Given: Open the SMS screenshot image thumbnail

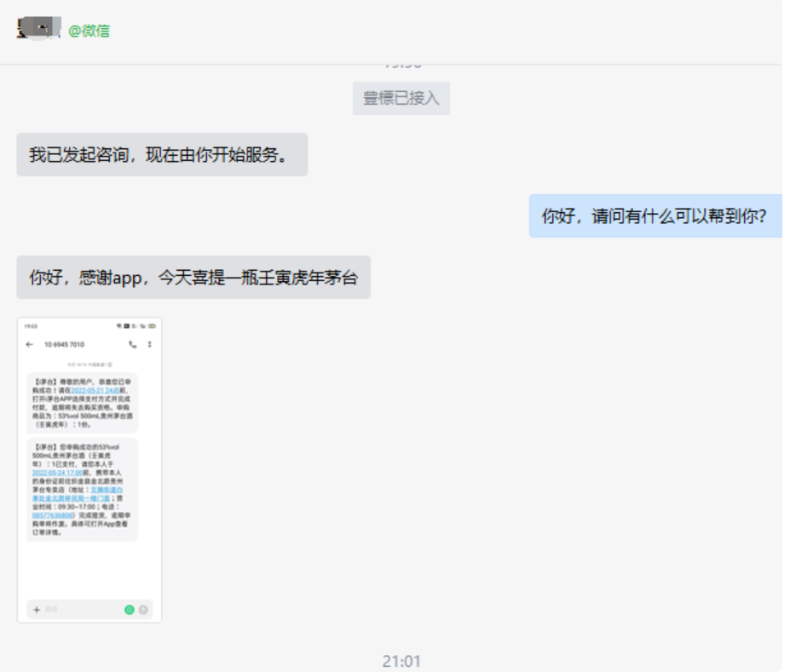Looking at the screenshot, I should [x=89, y=470].
